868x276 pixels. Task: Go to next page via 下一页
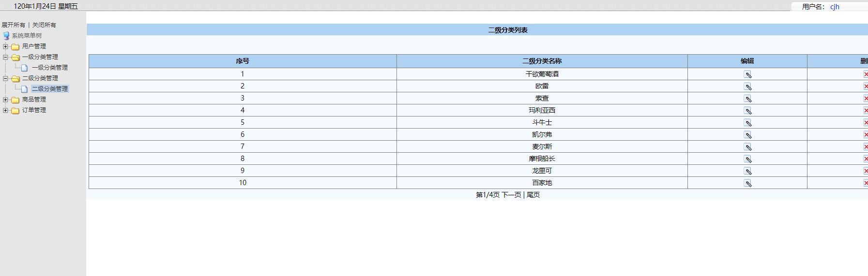pos(511,195)
